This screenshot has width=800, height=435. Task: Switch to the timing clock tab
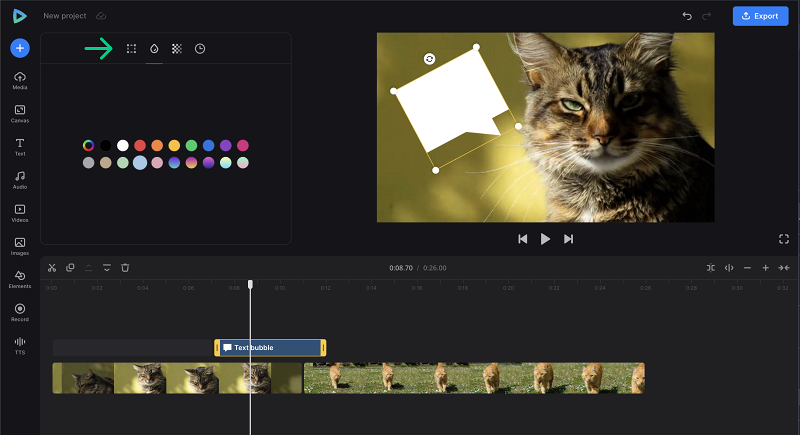[x=200, y=48]
